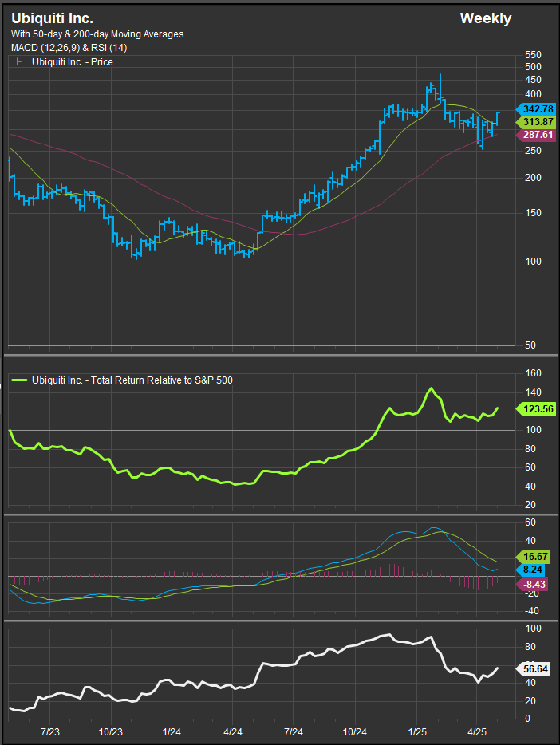Click the 7/23 date axis label
The width and height of the screenshot is (560, 745).
pos(50,732)
